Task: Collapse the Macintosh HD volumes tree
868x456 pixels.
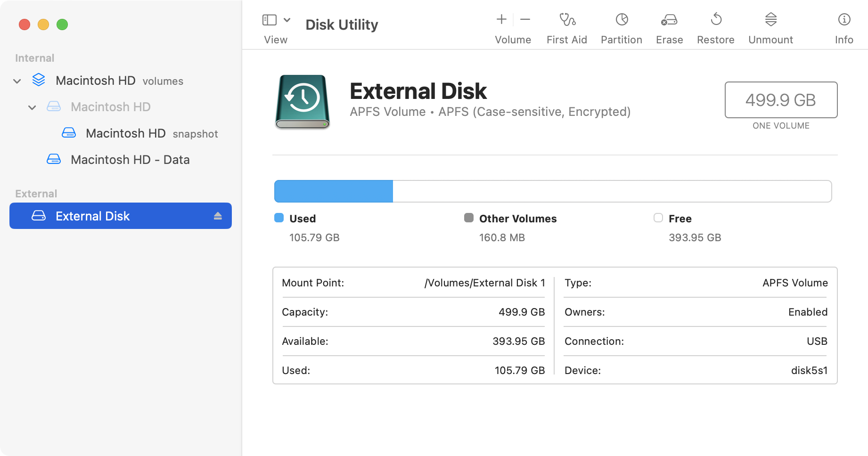Action: click(x=17, y=81)
